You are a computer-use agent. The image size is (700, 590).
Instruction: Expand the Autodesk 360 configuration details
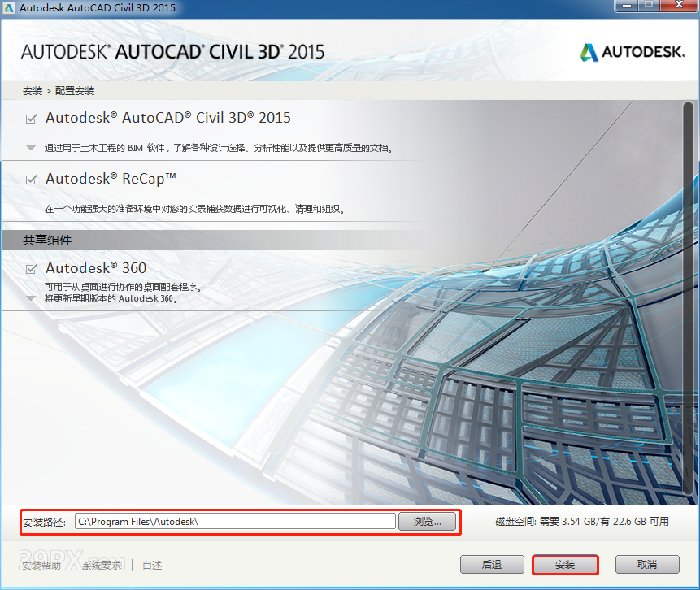pos(29,299)
